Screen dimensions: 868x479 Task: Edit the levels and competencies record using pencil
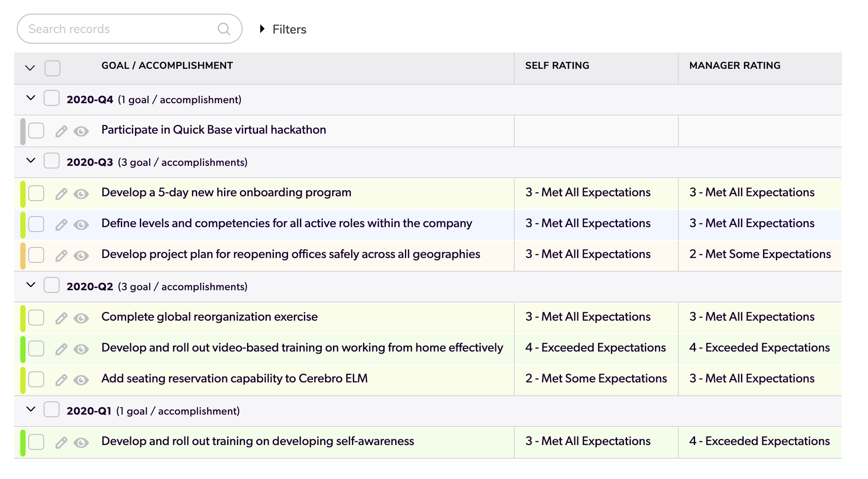(61, 225)
